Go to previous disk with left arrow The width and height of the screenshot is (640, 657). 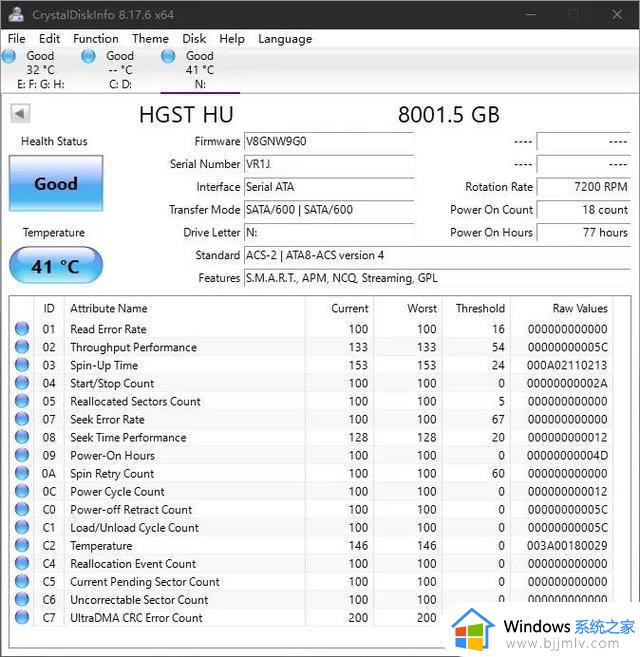[x=20, y=113]
